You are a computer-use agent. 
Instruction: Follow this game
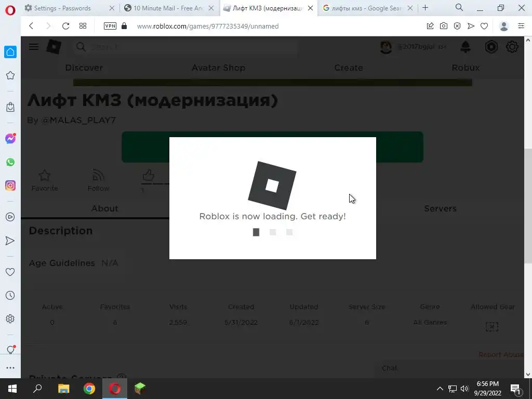[98, 181]
